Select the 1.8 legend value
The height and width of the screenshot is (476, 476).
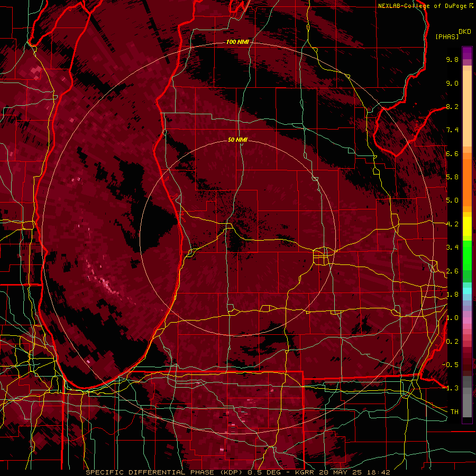tap(452, 295)
